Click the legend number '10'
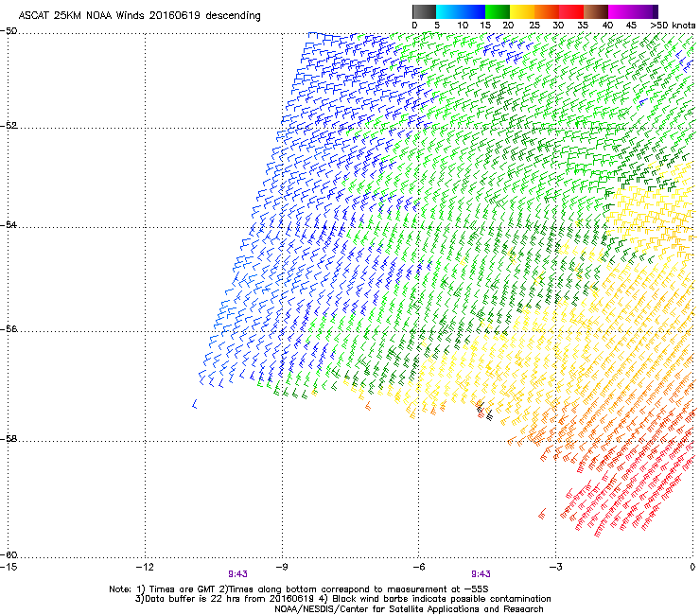700x615 pixels. (463, 26)
